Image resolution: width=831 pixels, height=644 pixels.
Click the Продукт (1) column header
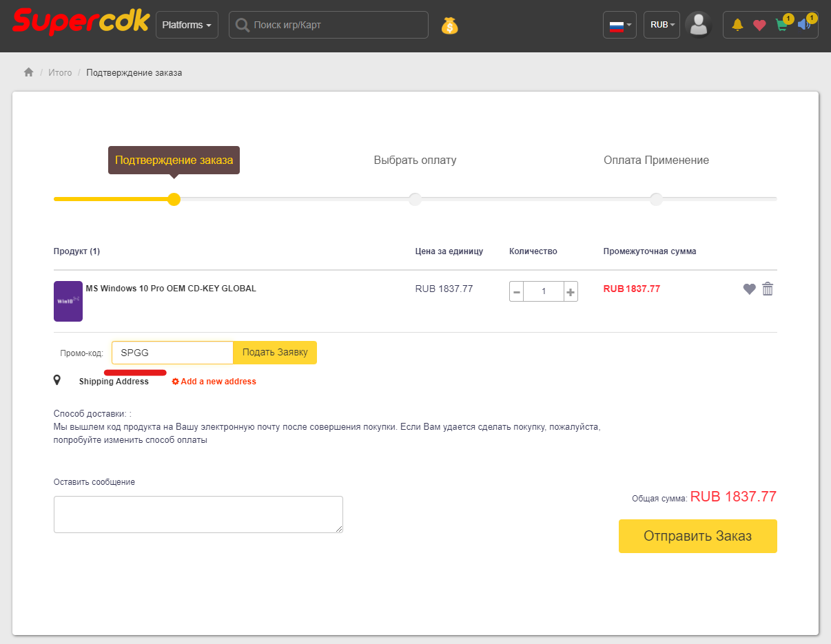(x=76, y=251)
